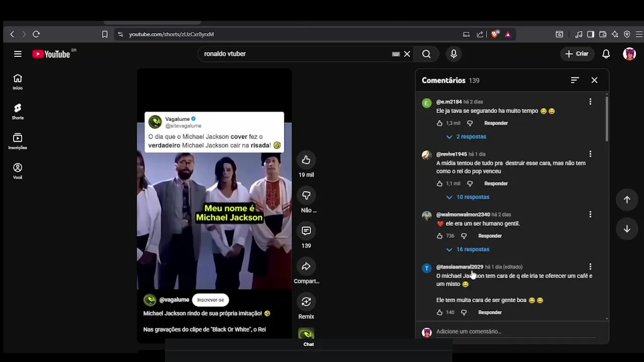Bookmark this page icon in address bar
Screen dimensions: 644x362
105,34
